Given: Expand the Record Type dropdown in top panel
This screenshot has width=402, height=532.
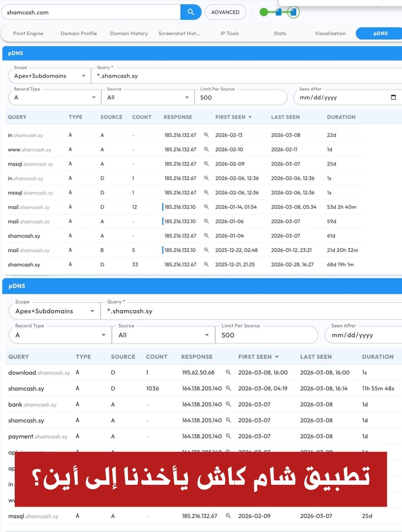Looking at the screenshot, I should (54, 97).
